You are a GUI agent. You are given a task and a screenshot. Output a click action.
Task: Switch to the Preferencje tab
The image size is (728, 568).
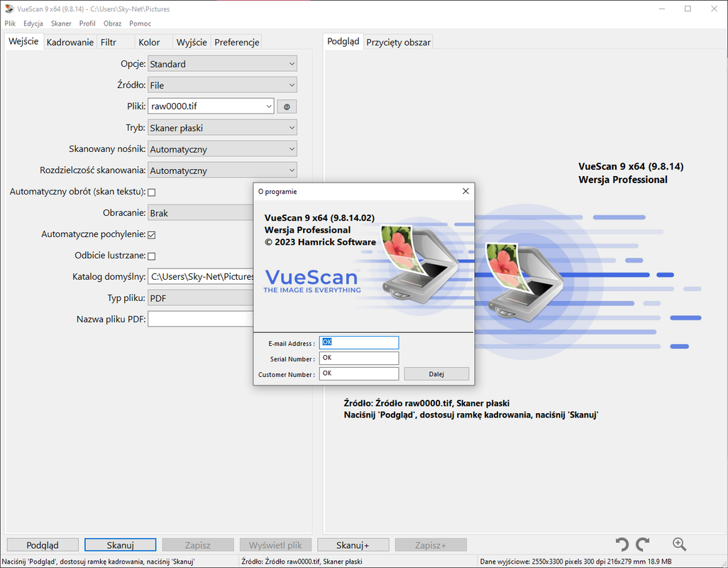click(x=237, y=42)
